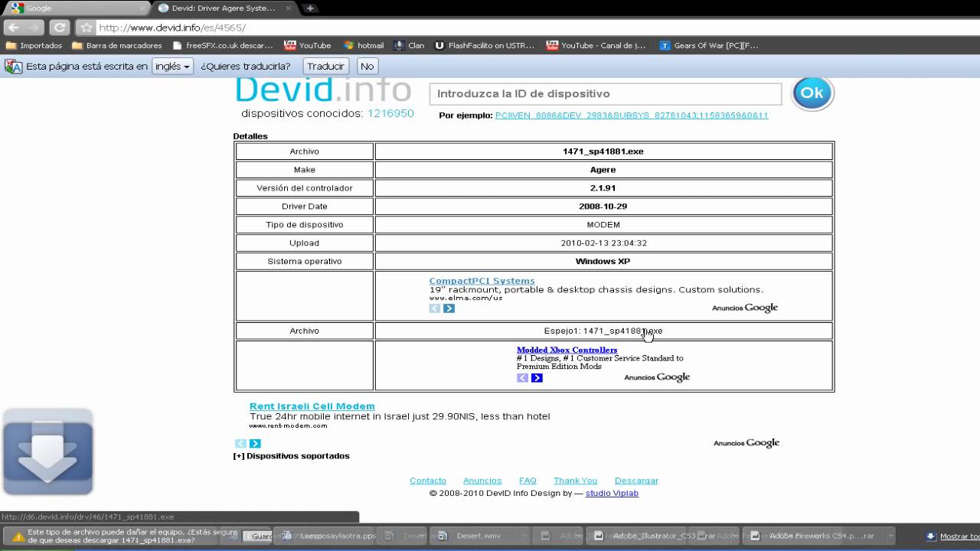Screen dimensions: 980x551
Task: Next ad arrow under CompactPCI Systems
Action: click(449, 308)
